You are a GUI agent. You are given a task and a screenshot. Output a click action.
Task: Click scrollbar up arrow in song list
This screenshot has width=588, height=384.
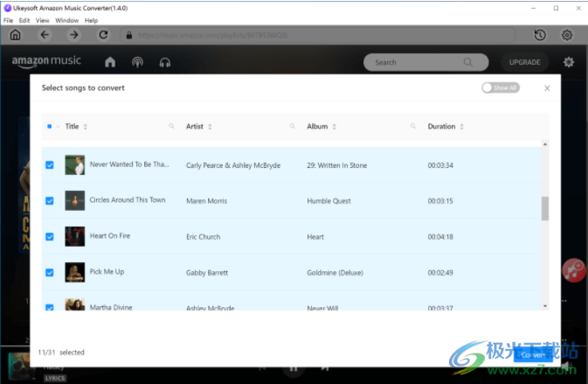click(x=545, y=144)
